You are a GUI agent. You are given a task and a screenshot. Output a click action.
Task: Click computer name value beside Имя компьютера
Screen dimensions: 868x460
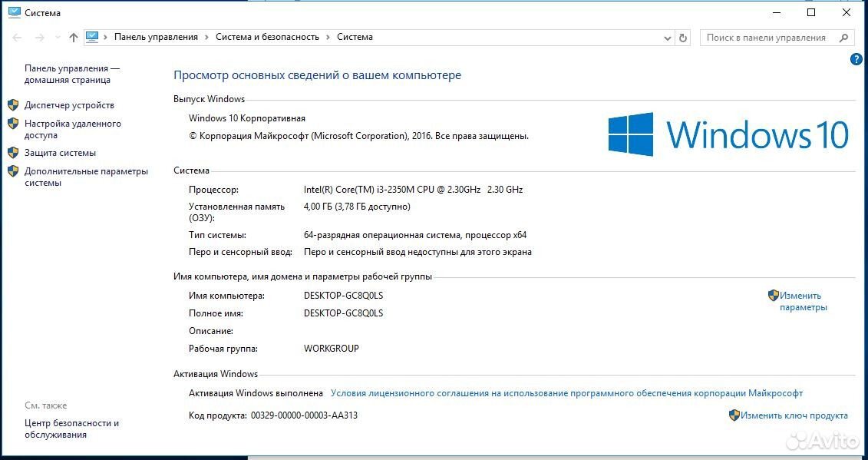(343, 296)
